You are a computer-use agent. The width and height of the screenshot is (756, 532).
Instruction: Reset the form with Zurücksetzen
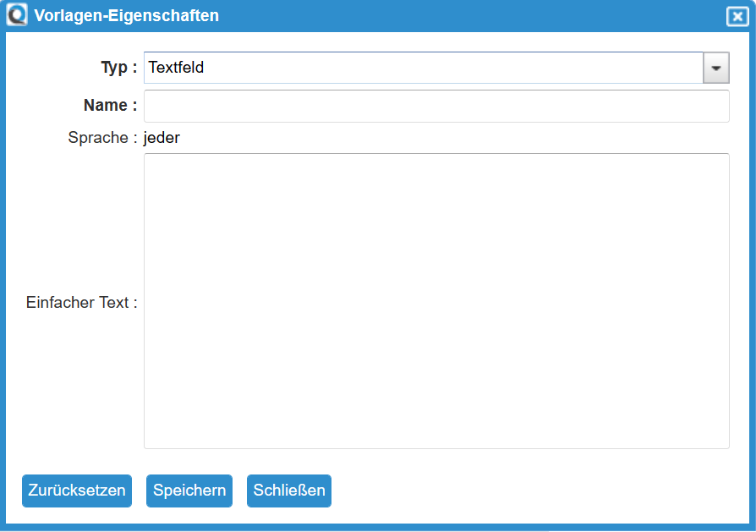tap(76, 491)
